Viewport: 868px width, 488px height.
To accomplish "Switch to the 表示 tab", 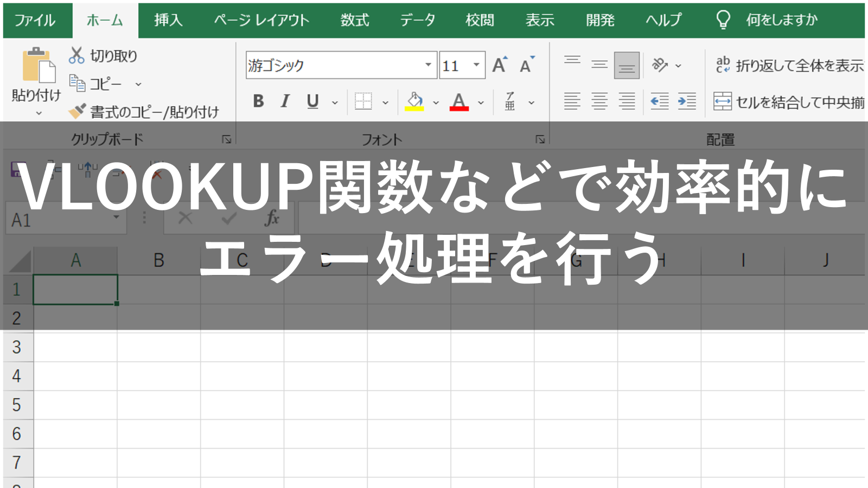I will coord(540,21).
